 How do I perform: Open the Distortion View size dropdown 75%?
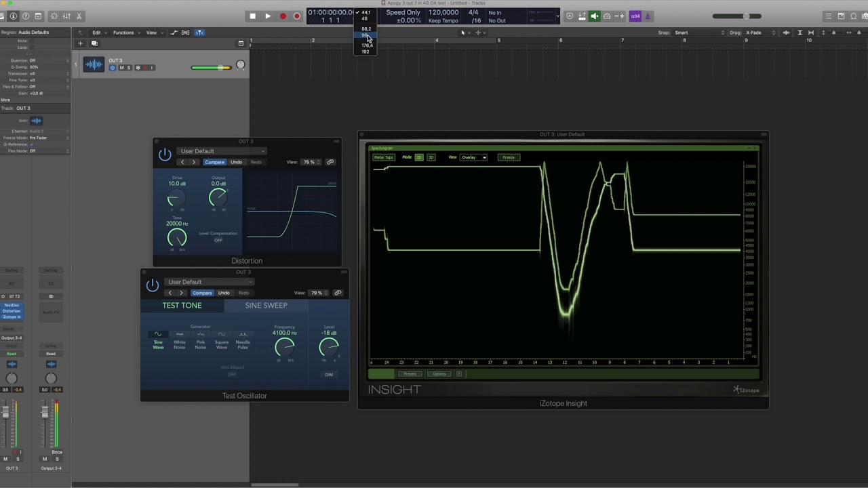click(x=311, y=162)
